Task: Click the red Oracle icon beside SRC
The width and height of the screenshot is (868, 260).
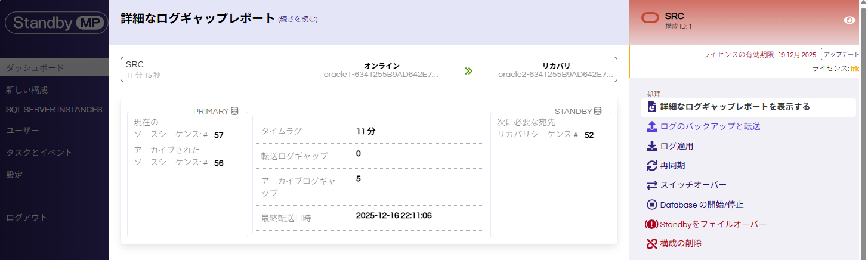Action: (650, 18)
